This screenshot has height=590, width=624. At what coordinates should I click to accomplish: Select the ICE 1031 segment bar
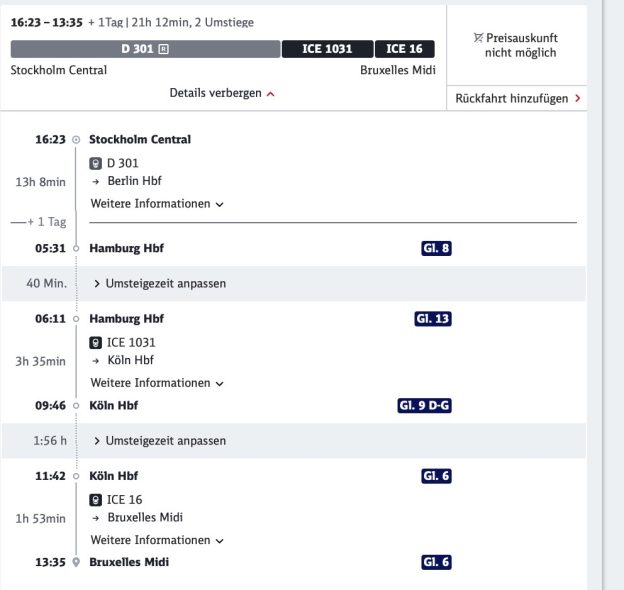328,49
